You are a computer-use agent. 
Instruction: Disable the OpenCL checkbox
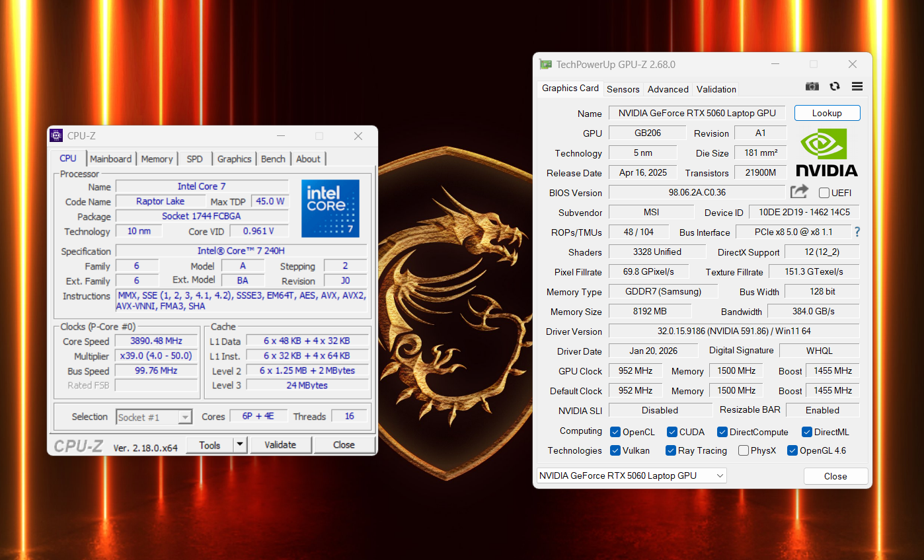(x=615, y=432)
